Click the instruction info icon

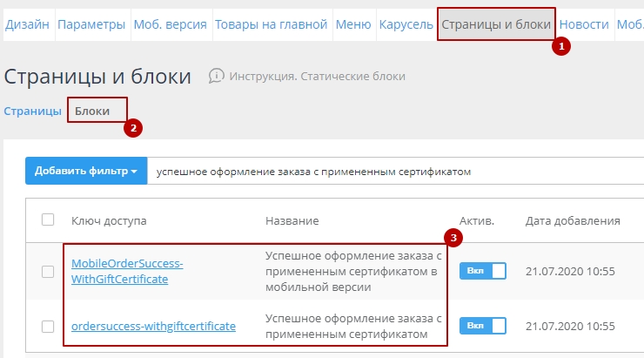point(217,76)
